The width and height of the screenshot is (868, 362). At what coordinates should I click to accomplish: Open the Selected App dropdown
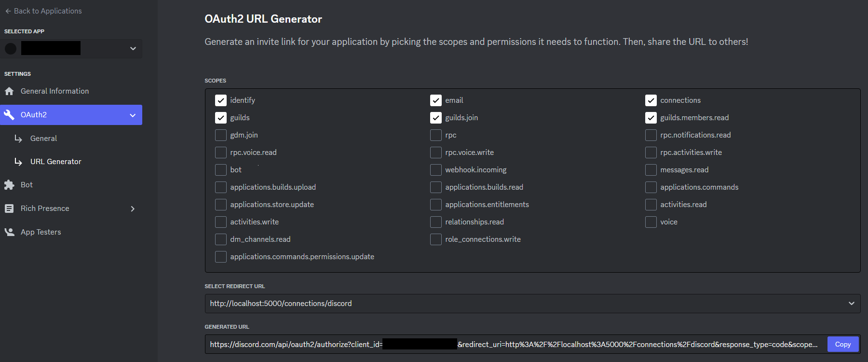point(133,48)
